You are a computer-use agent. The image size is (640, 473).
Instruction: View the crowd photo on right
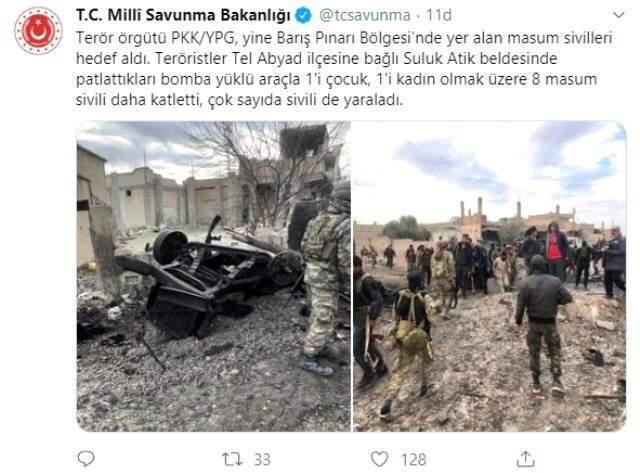(489, 276)
